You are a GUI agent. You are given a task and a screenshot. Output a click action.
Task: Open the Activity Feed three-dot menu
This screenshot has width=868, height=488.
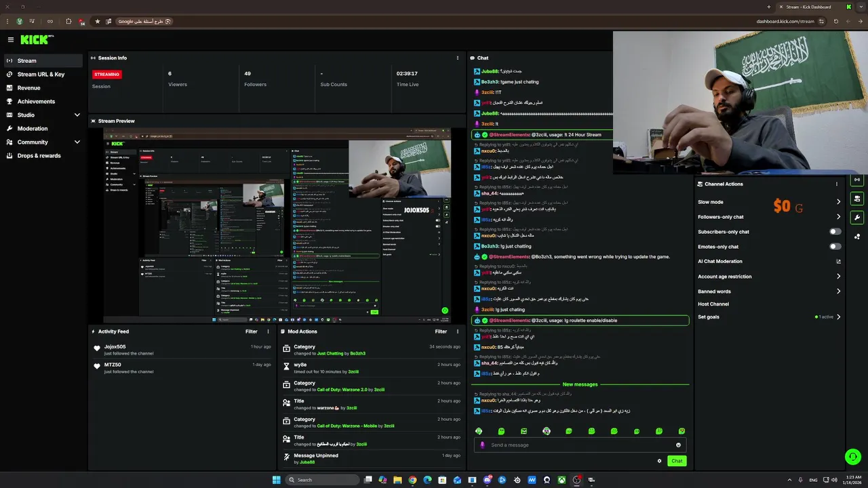pyautogui.click(x=268, y=332)
